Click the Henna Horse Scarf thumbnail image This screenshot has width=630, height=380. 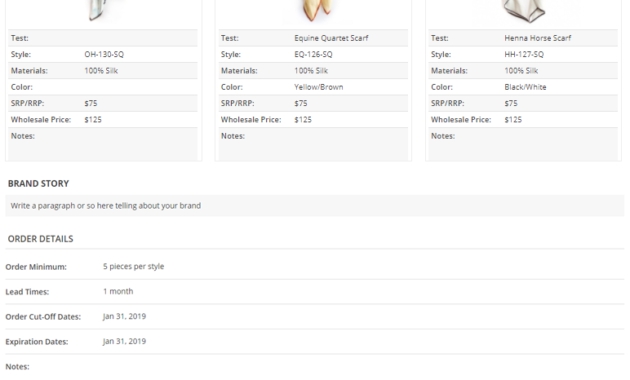tap(524, 10)
